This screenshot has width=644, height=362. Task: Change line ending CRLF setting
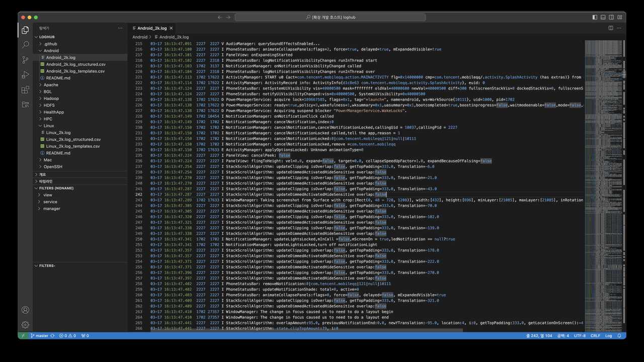click(x=595, y=335)
